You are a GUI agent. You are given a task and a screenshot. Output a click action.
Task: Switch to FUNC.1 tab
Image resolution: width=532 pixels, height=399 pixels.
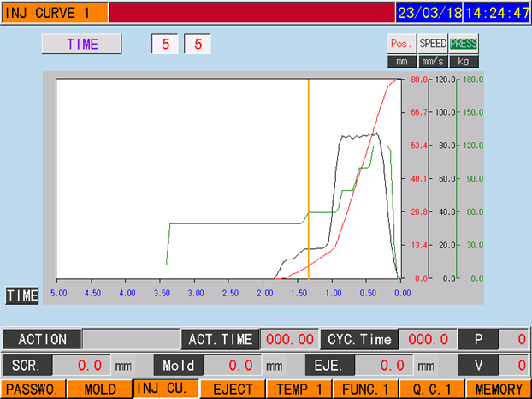(365, 390)
